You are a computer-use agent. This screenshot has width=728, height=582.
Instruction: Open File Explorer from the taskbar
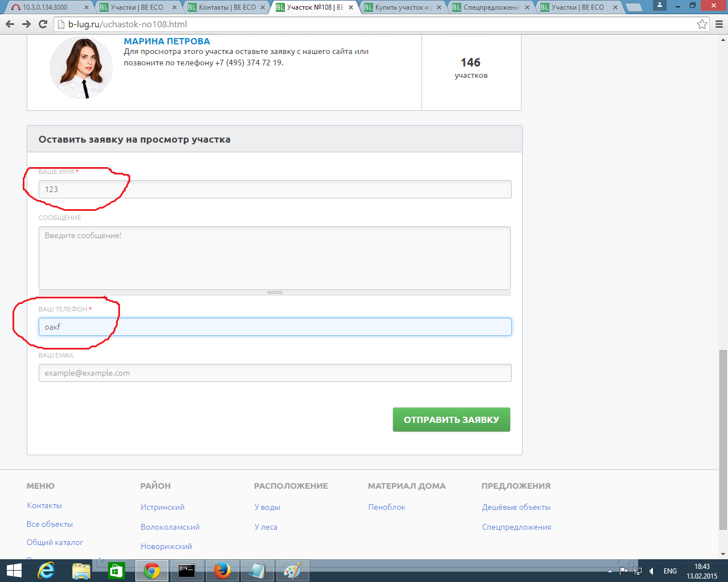click(x=81, y=570)
